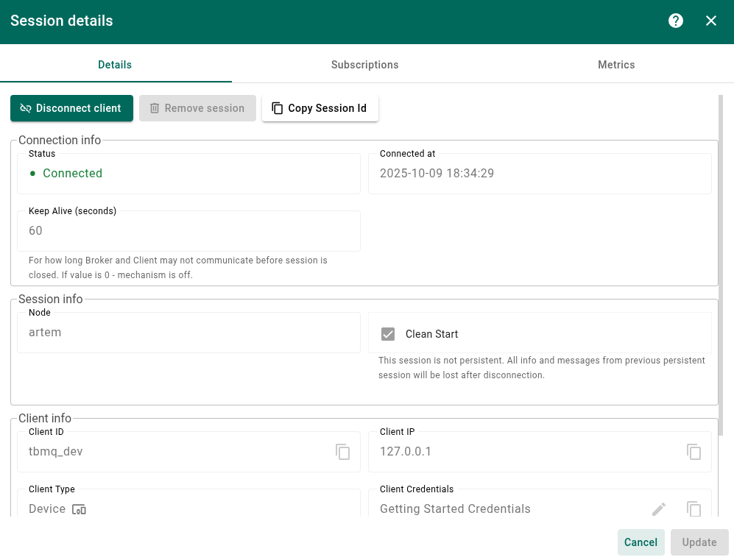Open the Metrics tab
The height and width of the screenshot is (560, 734).
click(x=616, y=65)
